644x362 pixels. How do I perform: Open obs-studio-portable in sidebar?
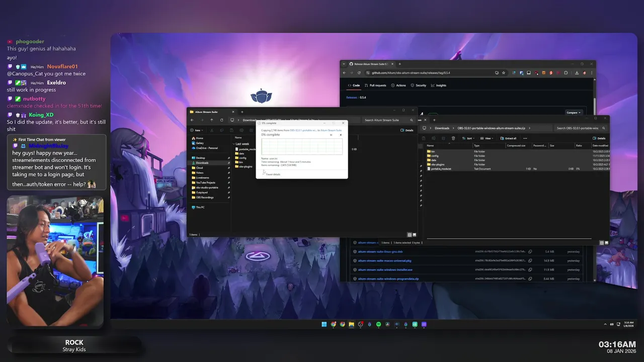[x=205, y=188]
